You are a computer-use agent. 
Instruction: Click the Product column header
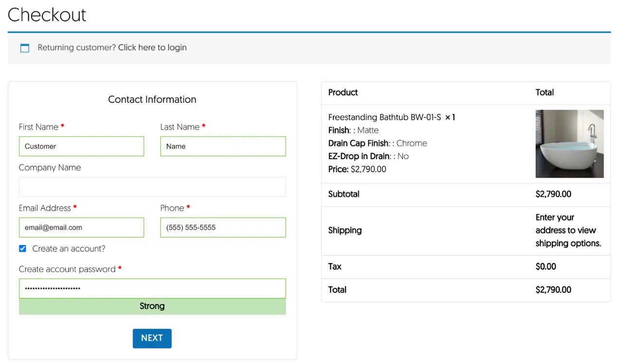click(x=343, y=92)
